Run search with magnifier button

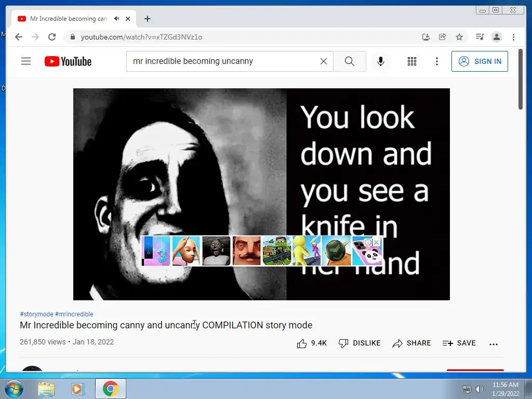click(350, 61)
